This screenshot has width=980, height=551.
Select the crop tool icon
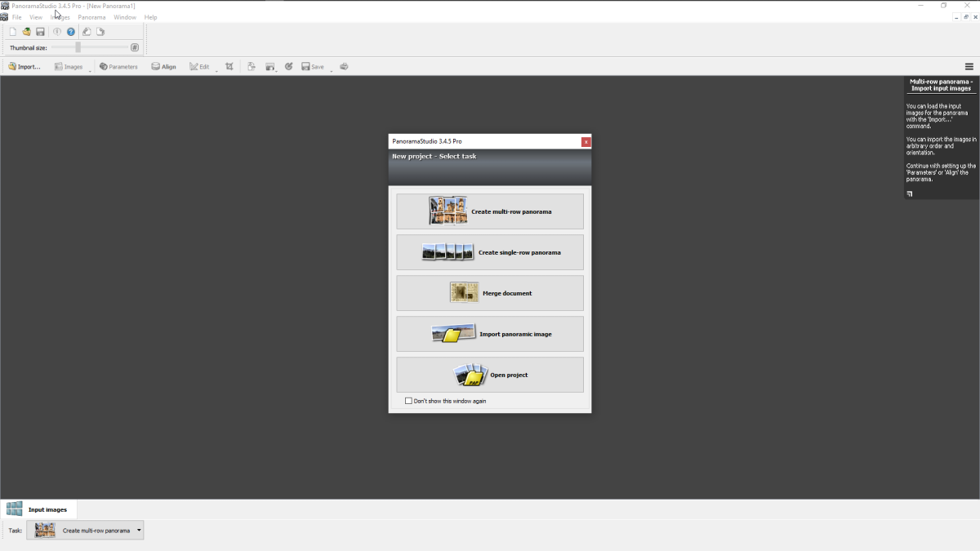click(x=229, y=67)
